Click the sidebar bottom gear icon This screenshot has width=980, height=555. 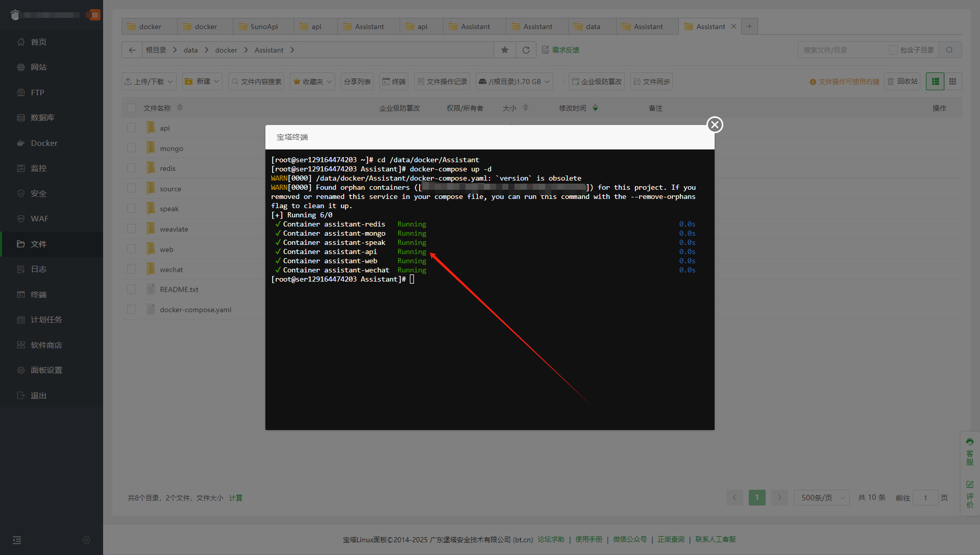click(x=86, y=540)
